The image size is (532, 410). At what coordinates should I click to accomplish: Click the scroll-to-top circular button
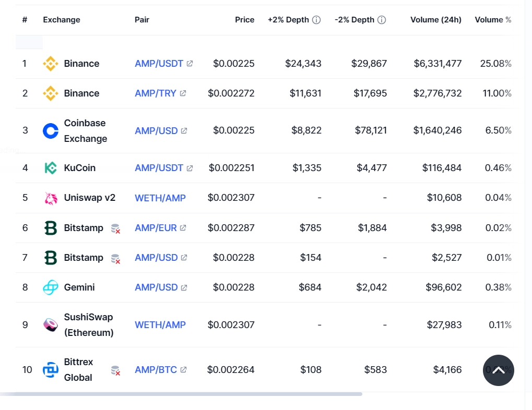pyautogui.click(x=498, y=370)
